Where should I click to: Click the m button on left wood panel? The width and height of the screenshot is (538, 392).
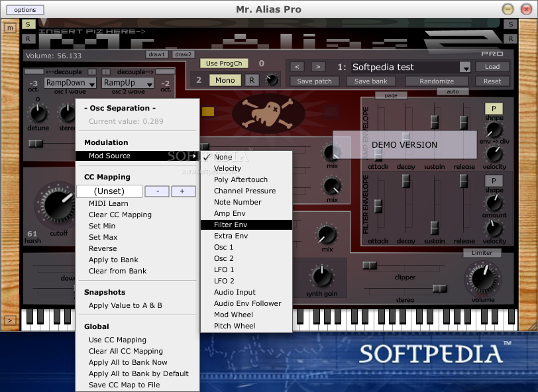pos(11,28)
